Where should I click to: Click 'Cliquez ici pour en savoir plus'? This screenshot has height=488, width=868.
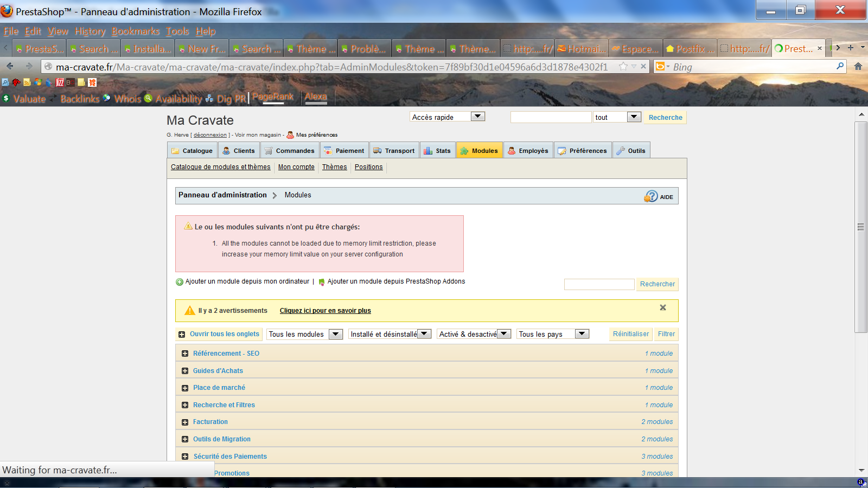(325, 311)
